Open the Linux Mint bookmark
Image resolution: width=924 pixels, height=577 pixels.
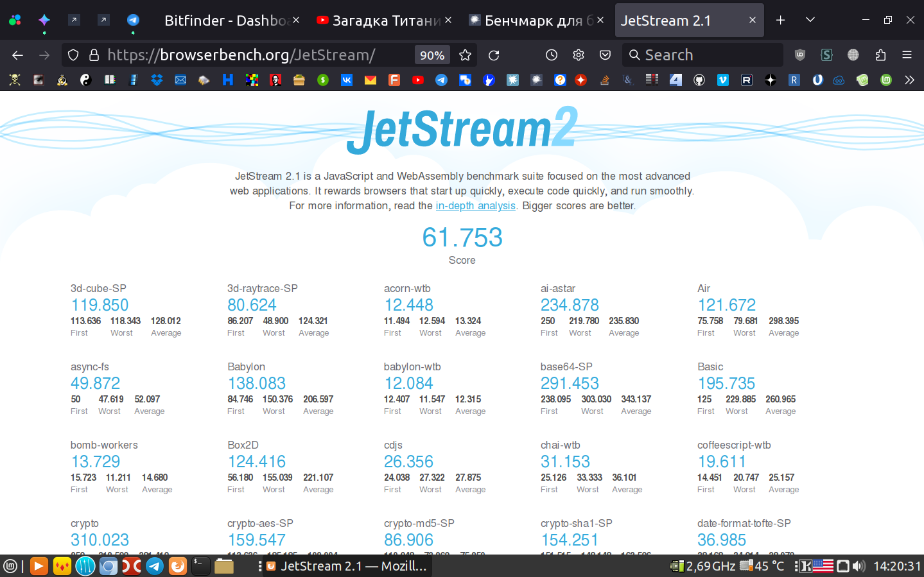[x=886, y=80]
